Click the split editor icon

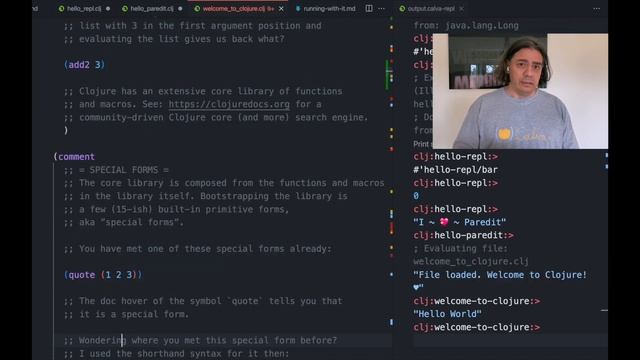369,9
